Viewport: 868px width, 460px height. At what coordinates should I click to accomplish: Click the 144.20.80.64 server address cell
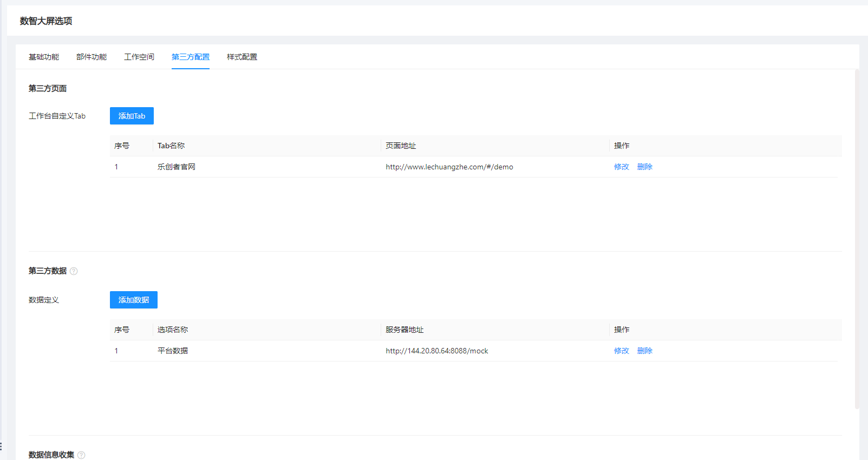437,351
